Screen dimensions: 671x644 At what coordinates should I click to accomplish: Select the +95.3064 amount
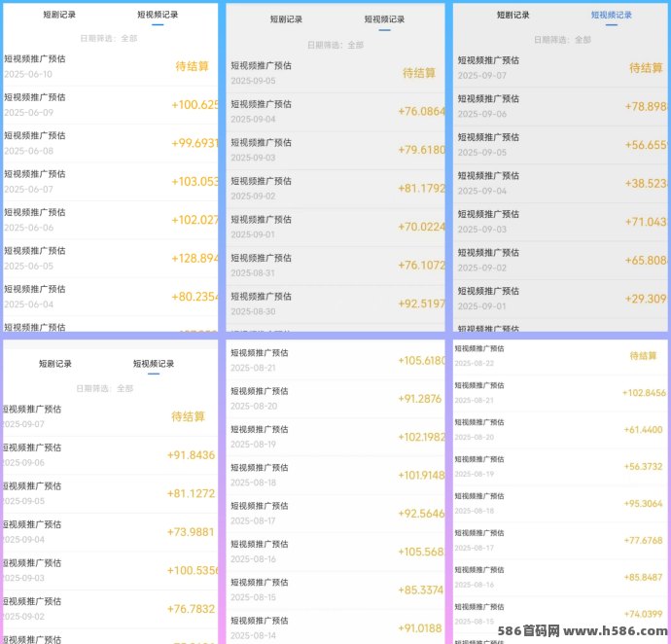tap(643, 504)
